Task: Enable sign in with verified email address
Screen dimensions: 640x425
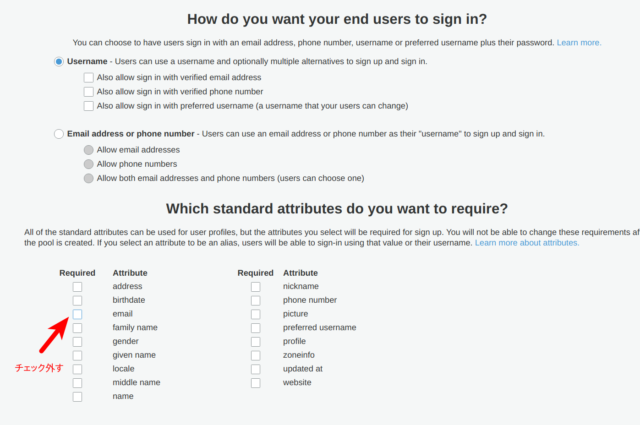Action: coord(89,77)
